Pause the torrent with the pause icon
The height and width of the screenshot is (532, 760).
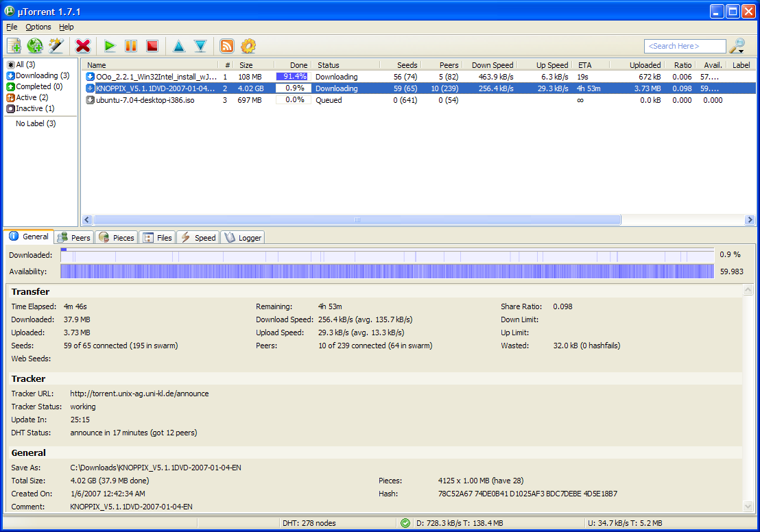(130, 45)
